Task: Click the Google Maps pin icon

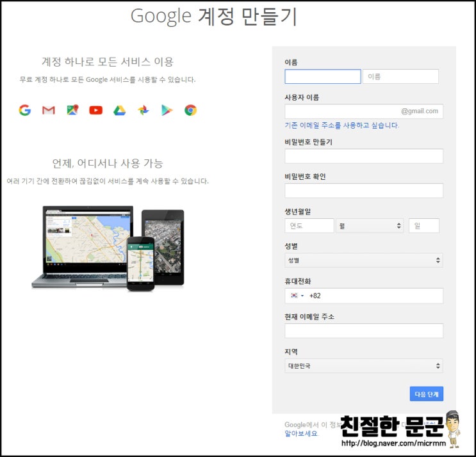Action: pyautogui.click(x=72, y=110)
